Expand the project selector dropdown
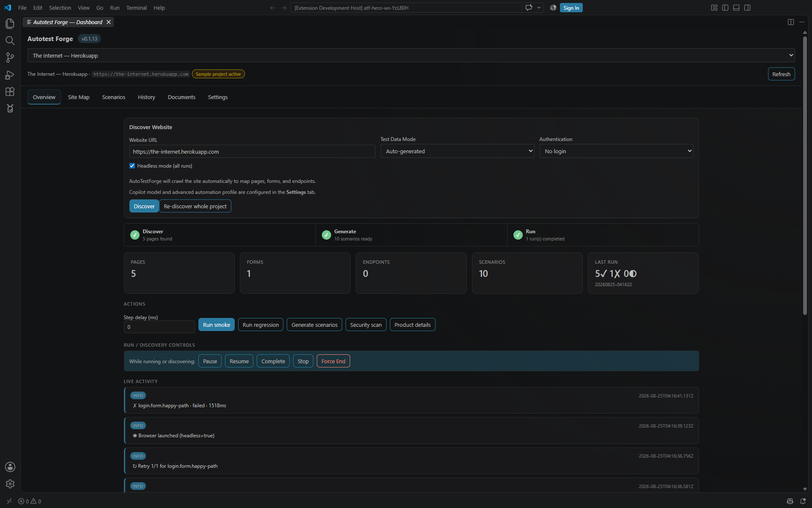This screenshot has height=508, width=812. click(x=411, y=55)
